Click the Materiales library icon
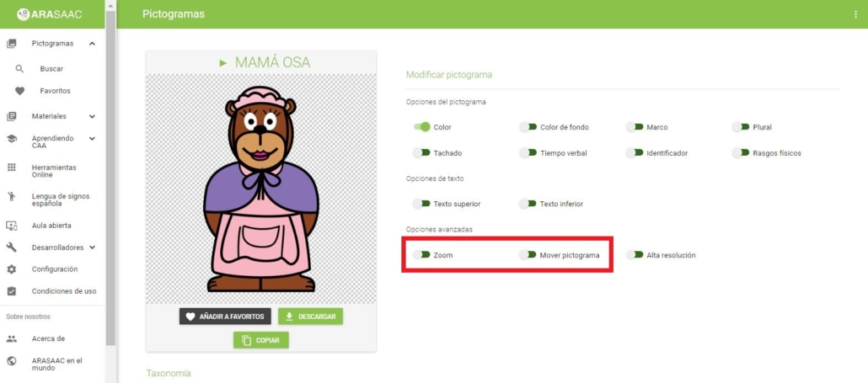This screenshot has height=383, width=868. coord(12,117)
